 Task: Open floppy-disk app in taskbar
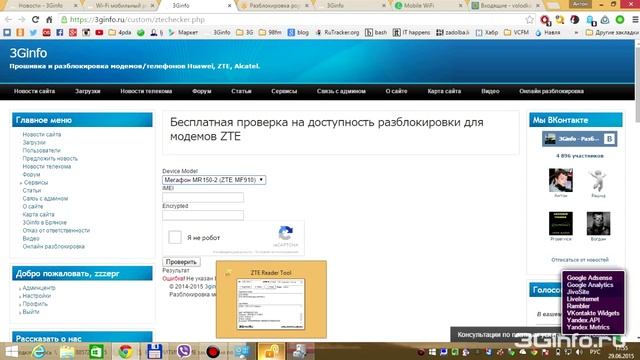[x=154, y=351]
